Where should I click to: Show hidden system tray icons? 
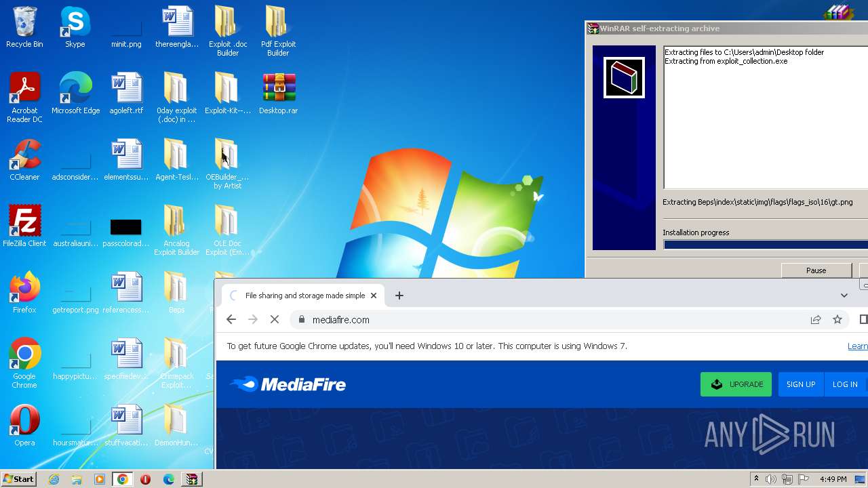pyautogui.click(x=756, y=479)
